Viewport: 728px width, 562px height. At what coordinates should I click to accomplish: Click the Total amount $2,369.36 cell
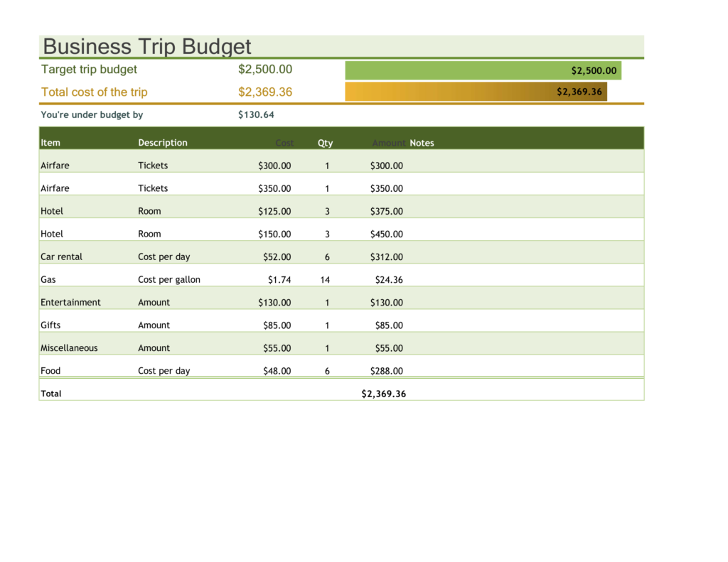(382, 393)
